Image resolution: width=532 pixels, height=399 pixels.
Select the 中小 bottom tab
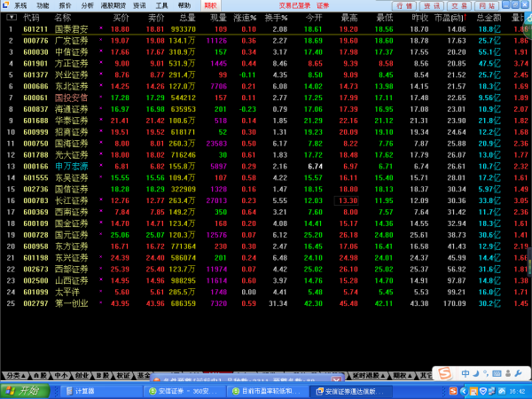pyautogui.click(x=61, y=375)
